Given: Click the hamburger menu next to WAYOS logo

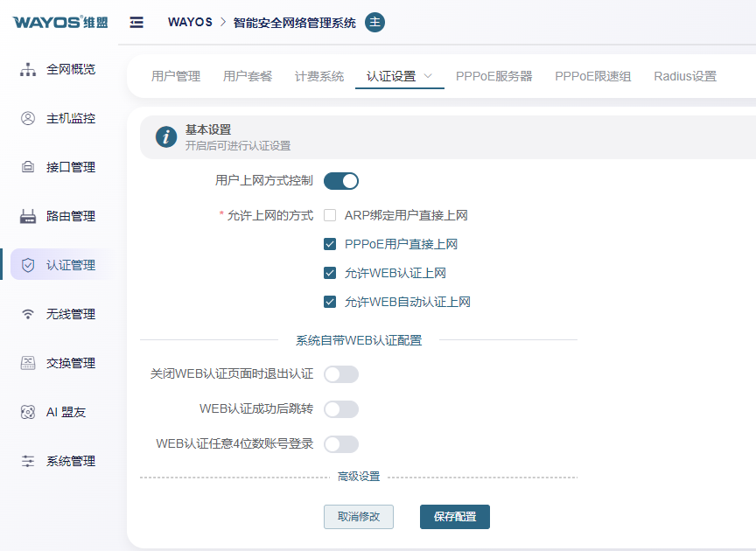Looking at the screenshot, I should (136, 22).
